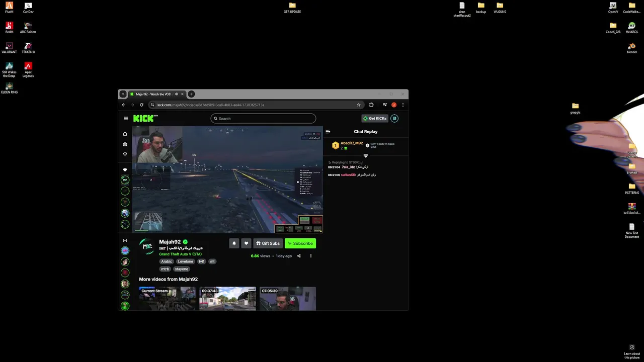Open the FiveM desktop icon
The image size is (644, 362).
[9, 8]
